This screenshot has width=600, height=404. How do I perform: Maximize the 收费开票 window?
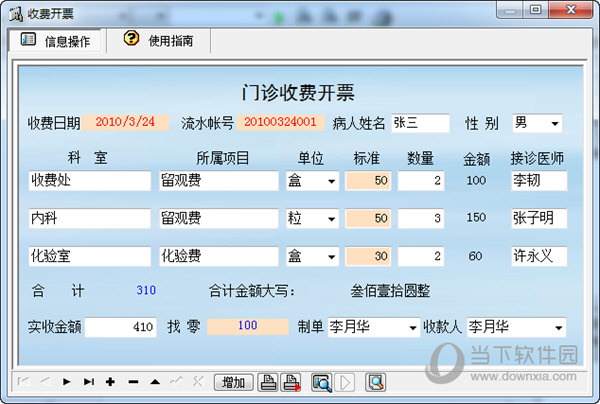click(x=535, y=10)
